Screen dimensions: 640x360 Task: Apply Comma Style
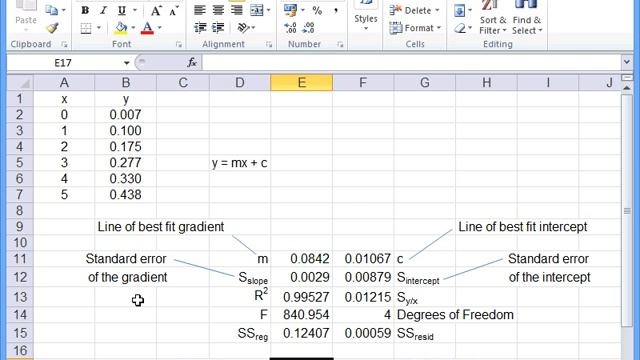[336, 11]
